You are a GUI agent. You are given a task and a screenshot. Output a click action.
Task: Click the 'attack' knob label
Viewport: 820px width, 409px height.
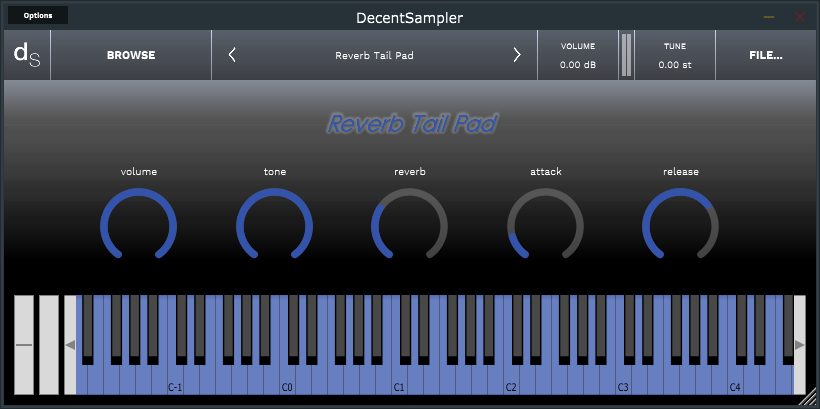tap(545, 172)
